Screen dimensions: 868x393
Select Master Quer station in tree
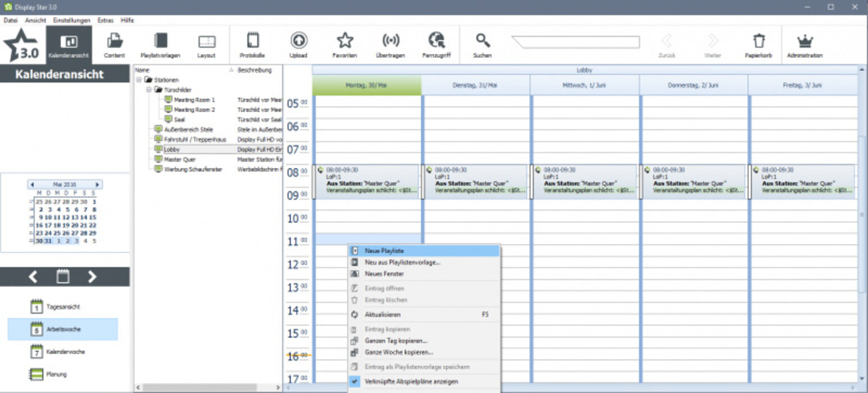178,159
